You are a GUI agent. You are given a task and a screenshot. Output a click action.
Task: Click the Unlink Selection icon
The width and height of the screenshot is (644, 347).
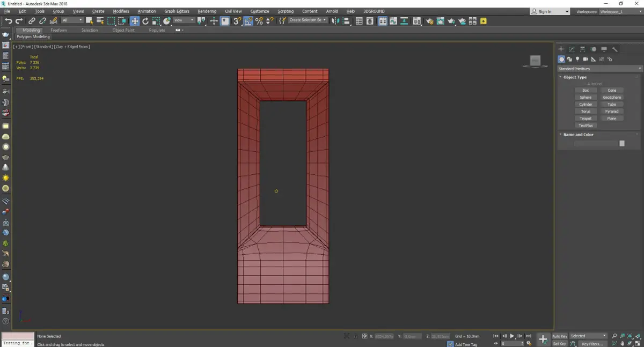[x=43, y=21]
